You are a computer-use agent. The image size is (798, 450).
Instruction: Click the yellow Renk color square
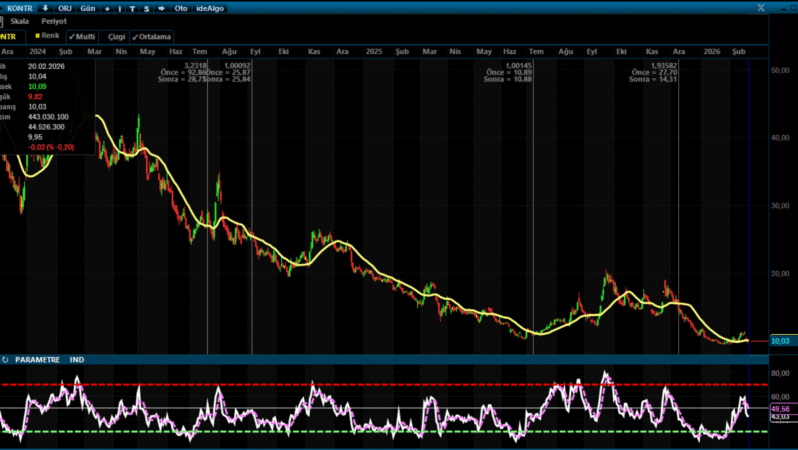click(x=37, y=35)
